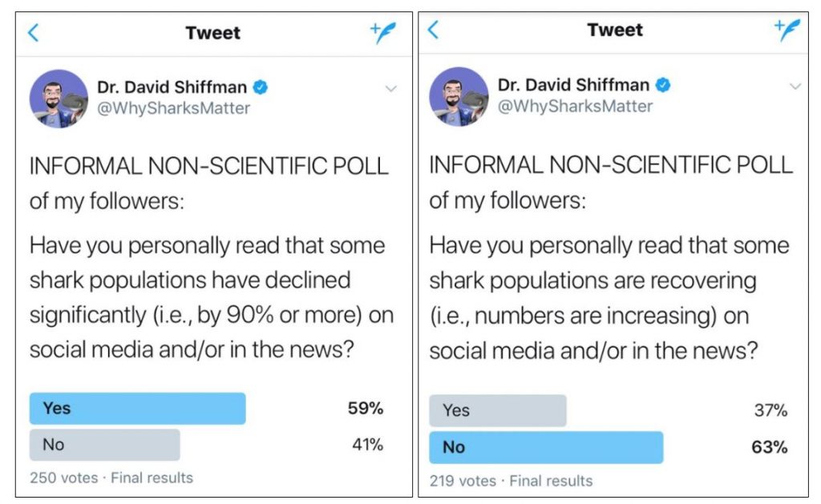Select the Yes 37% poll bar
This screenshot has width=821, height=504.
(498, 410)
